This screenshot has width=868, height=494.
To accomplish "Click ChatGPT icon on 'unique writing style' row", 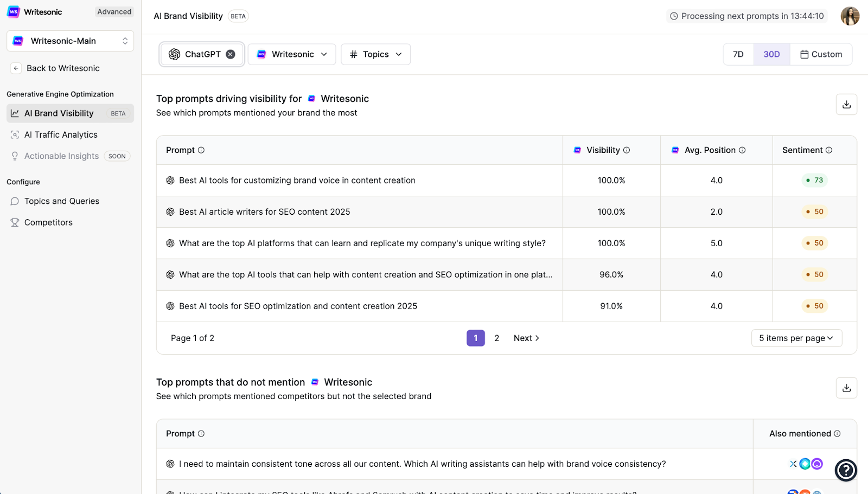I will tap(170, 243).
